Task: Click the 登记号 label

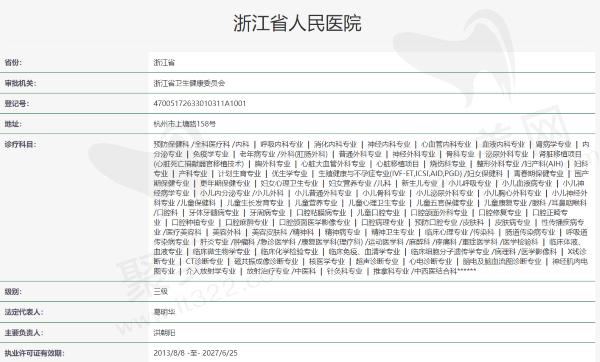Action: [16, 103]
